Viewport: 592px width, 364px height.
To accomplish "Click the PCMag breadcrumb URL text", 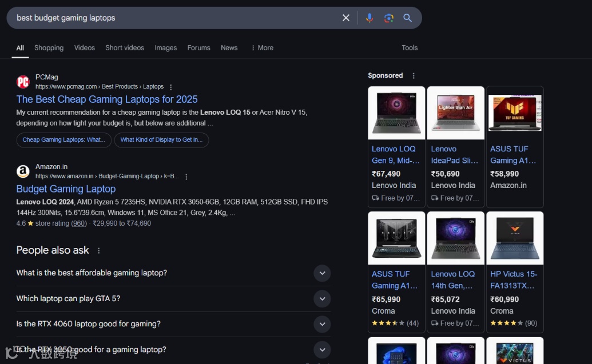I will pos(100,87).
